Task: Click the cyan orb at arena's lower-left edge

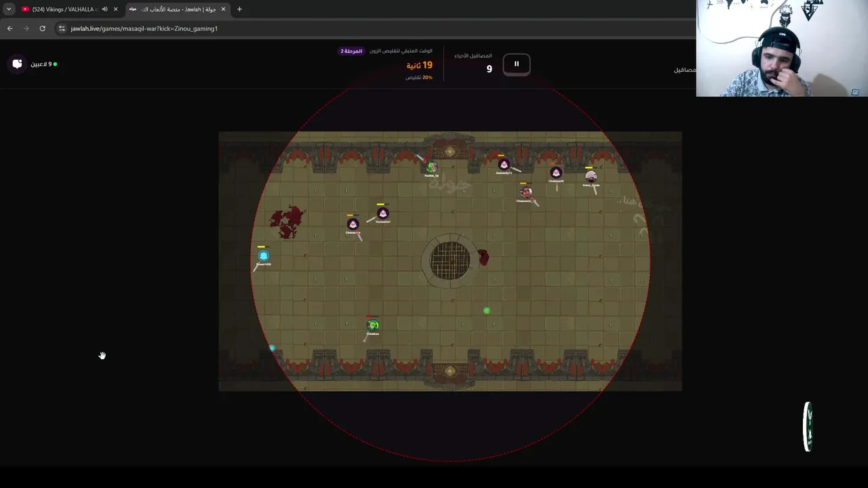Action: 273,348
